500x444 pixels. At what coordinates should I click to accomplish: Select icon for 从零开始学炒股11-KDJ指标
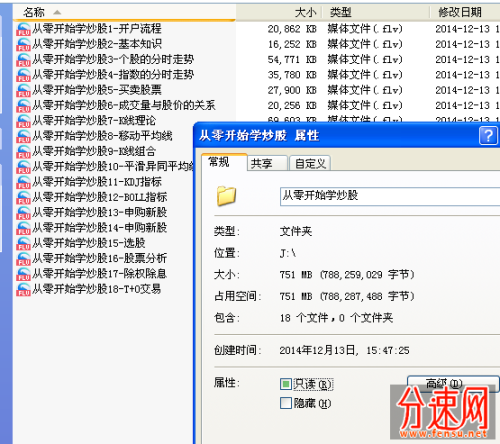23,182
